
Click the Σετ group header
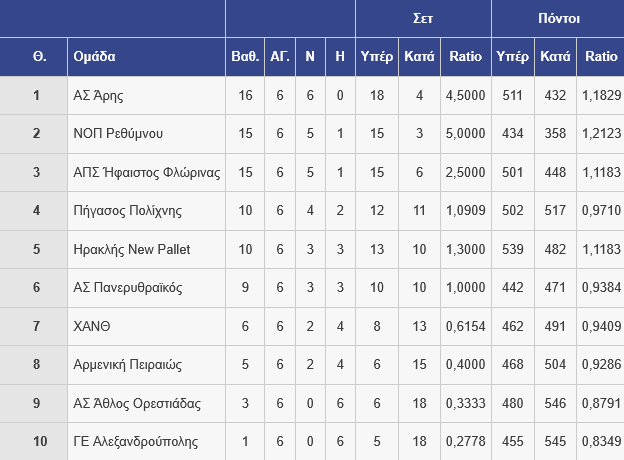click(423, 18)
